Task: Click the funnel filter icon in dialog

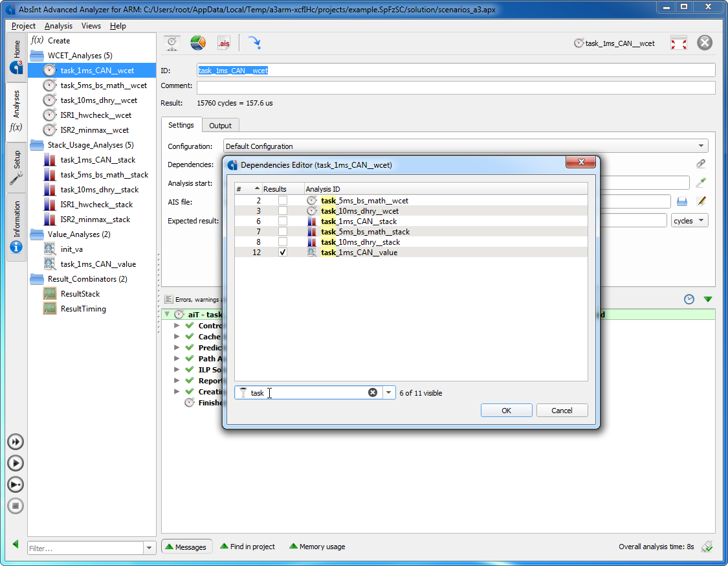Action: pyautogui.click(x=243, y=392)
